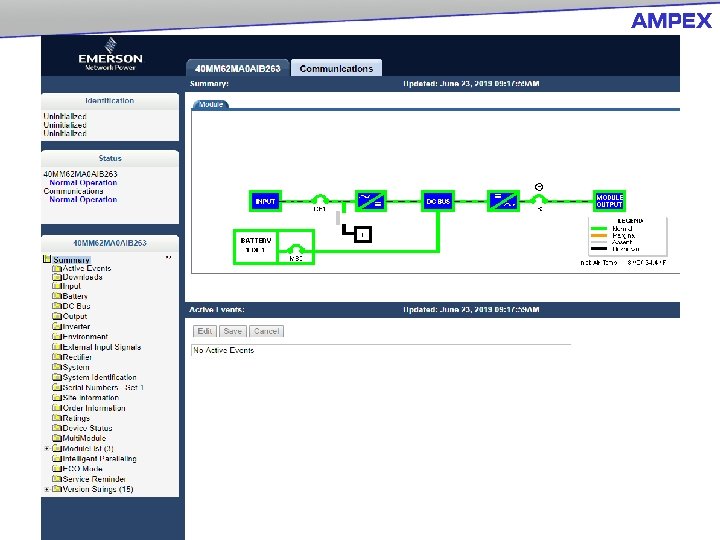Click the Emerson Network Power logo
Viewport: 720px width, 540px height.
[x=110, y=56]
